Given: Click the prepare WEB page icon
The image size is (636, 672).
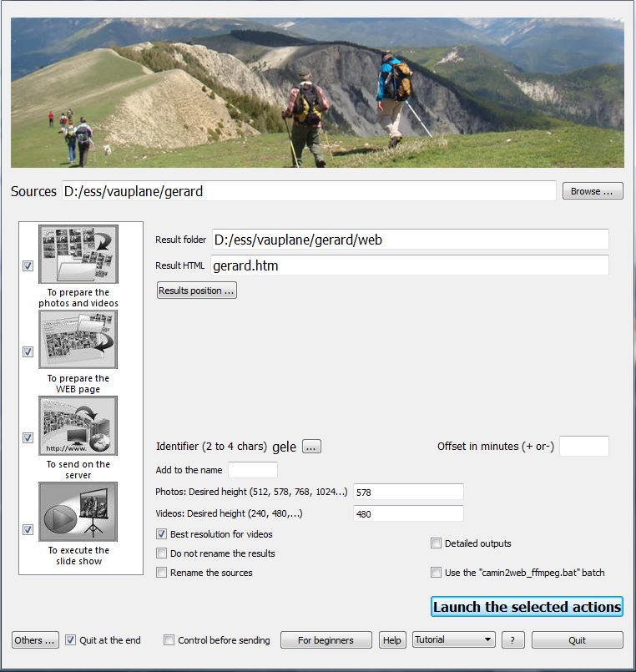Looking at the screenshot, I should pyautogui.click(x=78, y=340).
